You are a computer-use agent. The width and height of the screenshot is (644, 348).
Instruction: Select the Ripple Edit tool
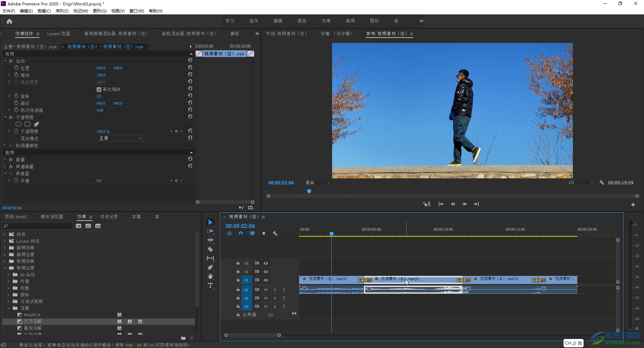(x=210, y=240)
